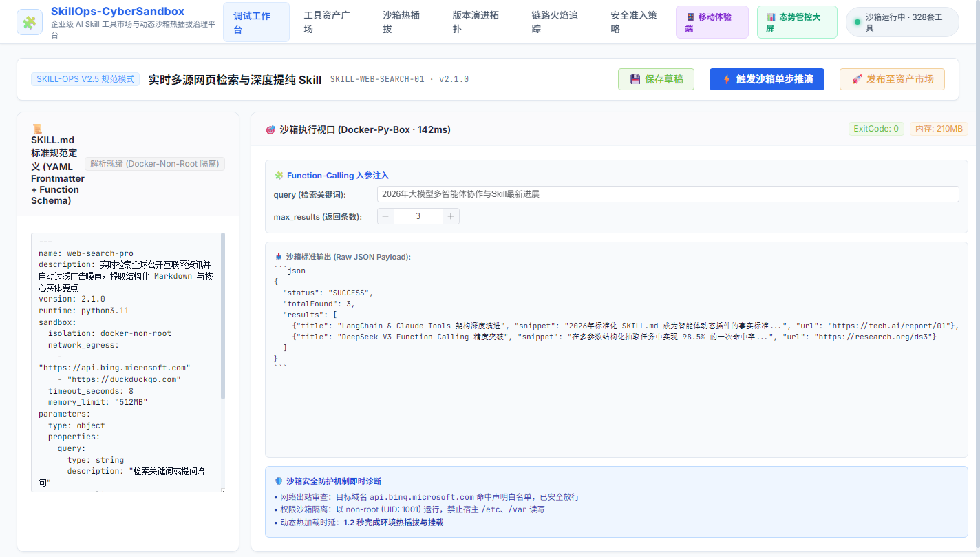Click the SkillOps puzzle logo icon
The width and height of the screenshot is (980, 557).
tap(29, 22)
